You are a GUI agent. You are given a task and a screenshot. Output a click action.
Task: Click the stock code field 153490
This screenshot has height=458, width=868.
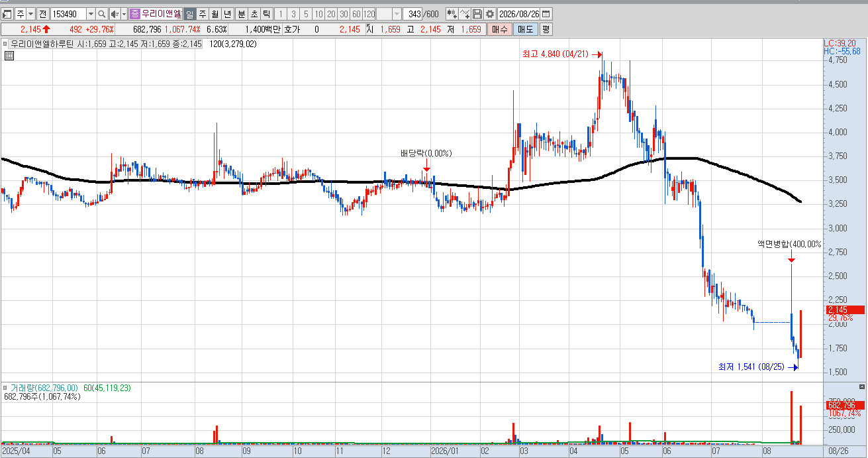pos(68,14)
